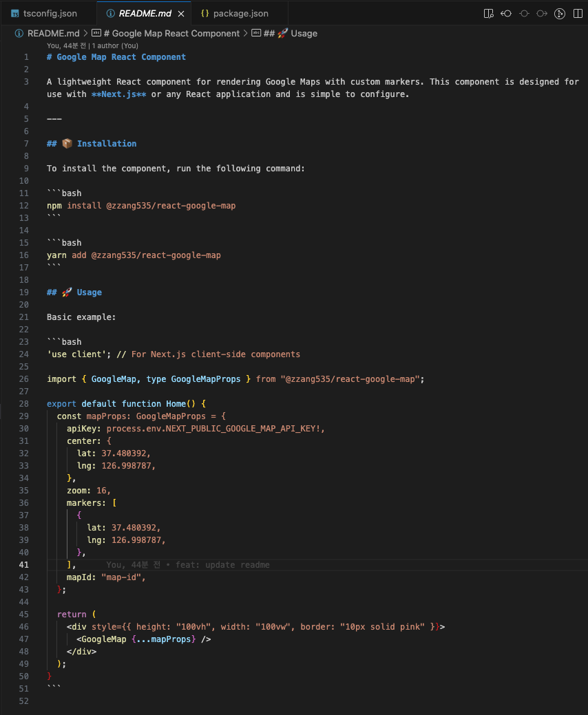Click '<GoogleMap {...mapProps} />' line
588x715 pixels.
point(144,639)
